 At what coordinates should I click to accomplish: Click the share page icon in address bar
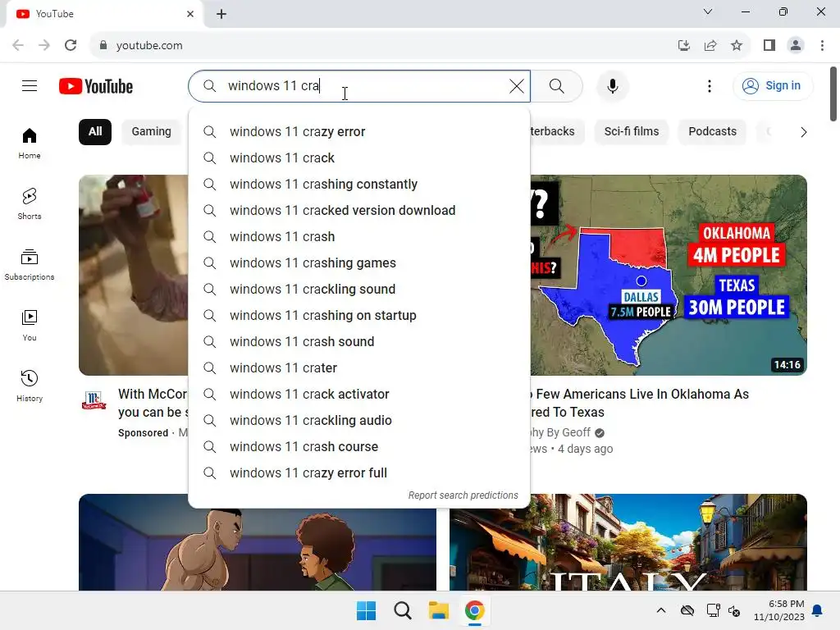tap(710, 46)
